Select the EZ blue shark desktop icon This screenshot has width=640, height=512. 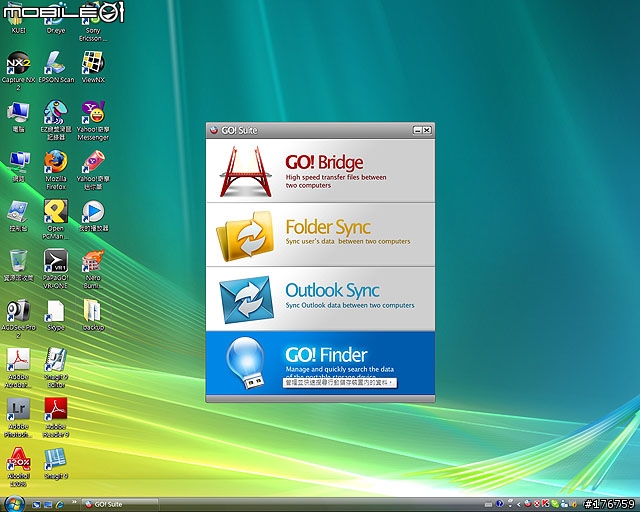pos(56,120)
